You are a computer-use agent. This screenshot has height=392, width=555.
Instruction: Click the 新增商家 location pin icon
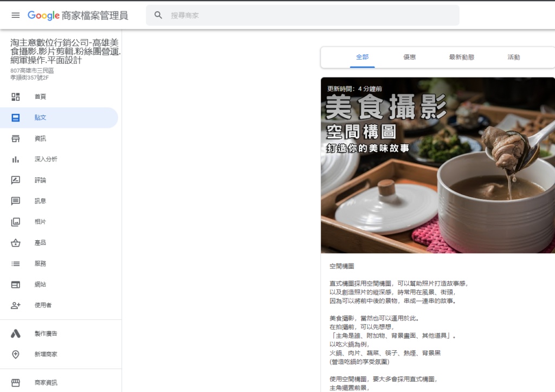pos(16,355)
